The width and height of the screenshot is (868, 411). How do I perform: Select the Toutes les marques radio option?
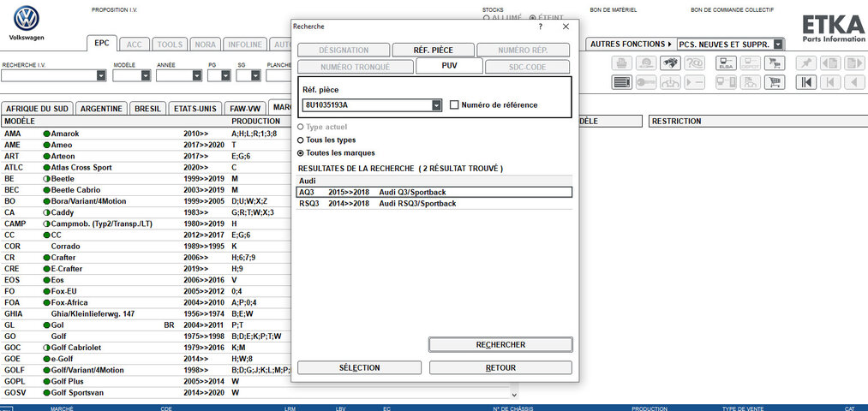click(301, 152)
